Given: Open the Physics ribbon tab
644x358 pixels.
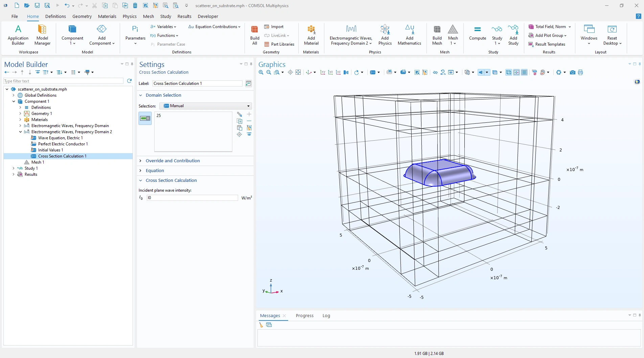Looking at the screenshot, I should [130, 16].
